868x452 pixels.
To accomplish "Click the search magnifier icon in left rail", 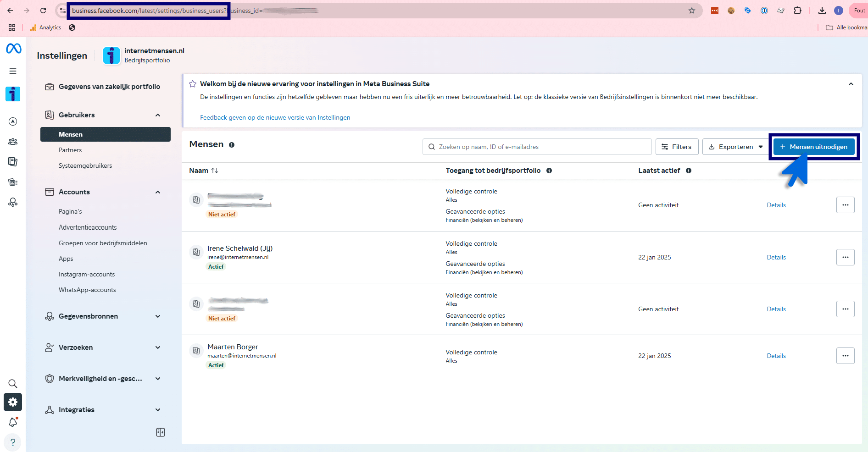I will [13, 384].
